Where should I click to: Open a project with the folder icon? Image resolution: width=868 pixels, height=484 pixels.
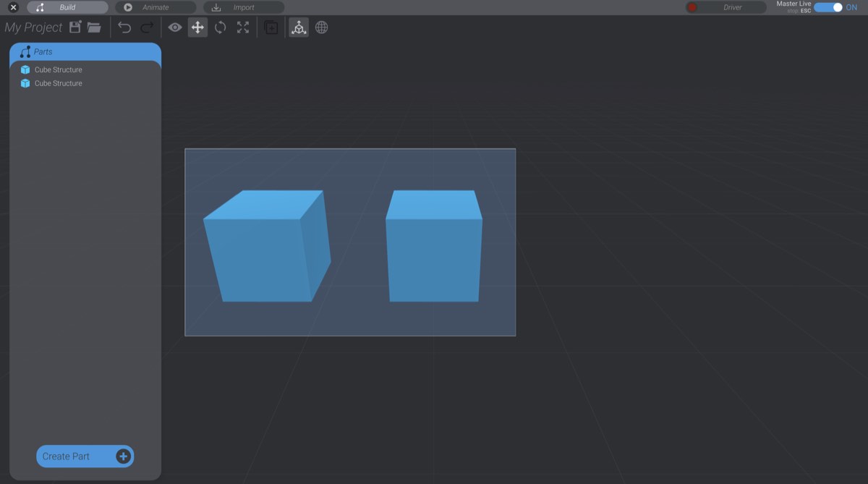pos(94,26)
